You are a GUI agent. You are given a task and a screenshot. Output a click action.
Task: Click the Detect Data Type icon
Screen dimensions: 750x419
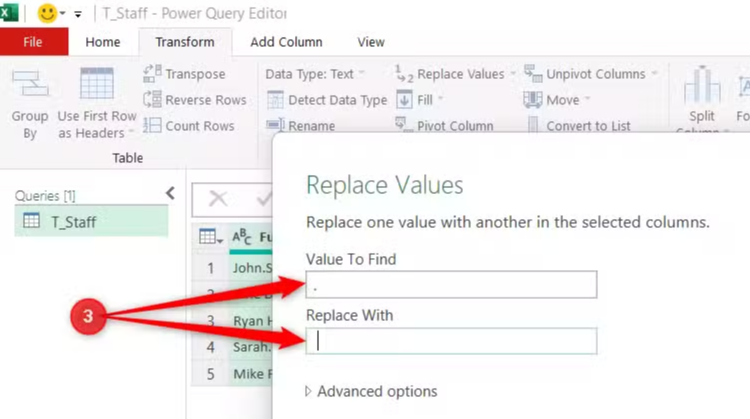click(275, 100)
